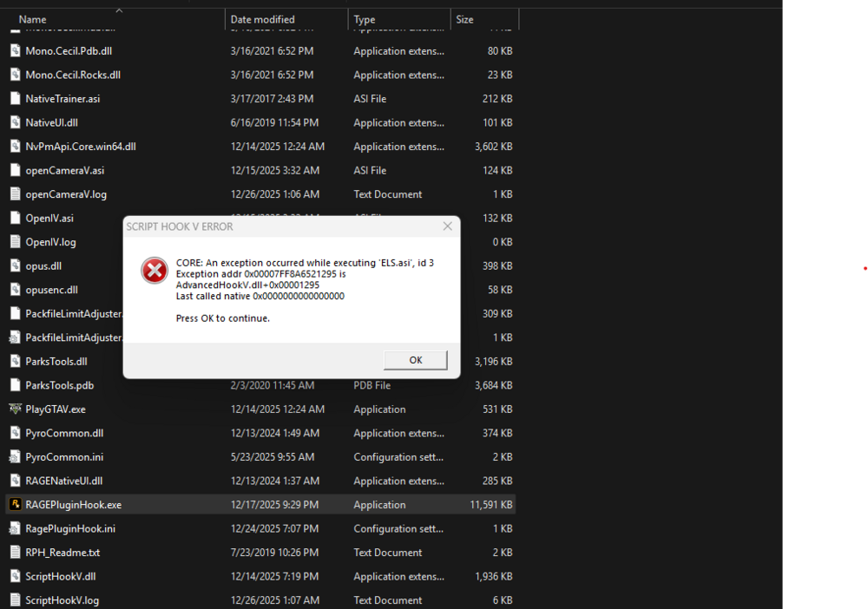The width and height of the screenshot is (868, 609).
Task: Click the OpenIV.asi file icon
Action: click(x=15, y=218)
